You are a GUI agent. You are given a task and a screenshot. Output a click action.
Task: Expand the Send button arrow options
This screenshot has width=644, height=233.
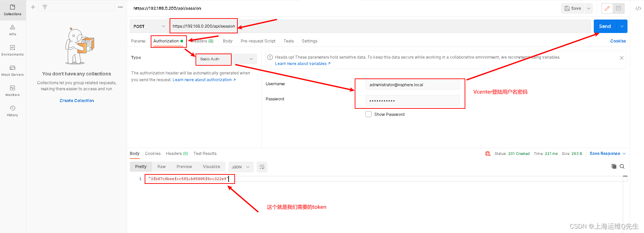(622, 26)
